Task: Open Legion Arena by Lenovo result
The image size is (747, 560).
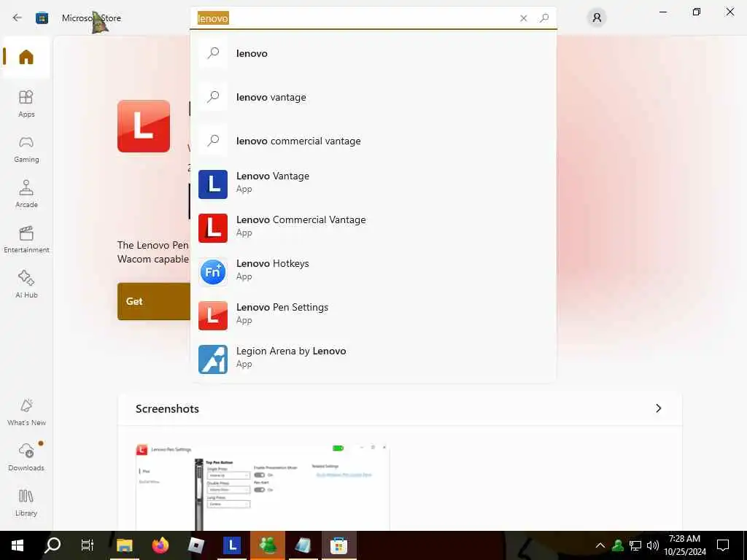Action: click(x=373, y=359)
